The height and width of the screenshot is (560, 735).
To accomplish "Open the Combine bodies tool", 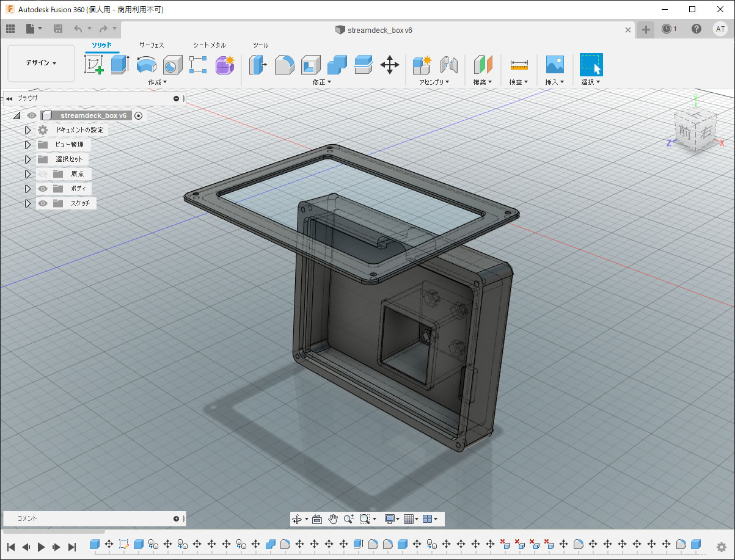I will point(337,64).
